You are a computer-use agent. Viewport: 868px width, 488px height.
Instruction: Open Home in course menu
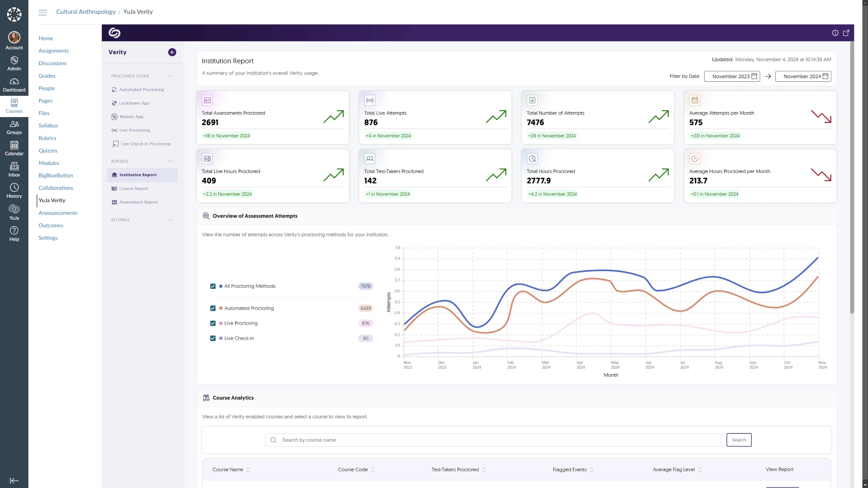tap(46, 38)
